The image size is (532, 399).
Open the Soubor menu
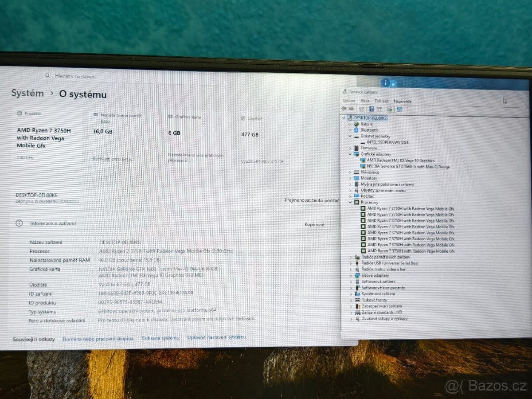pyautogui.click(x=349, y=101)
